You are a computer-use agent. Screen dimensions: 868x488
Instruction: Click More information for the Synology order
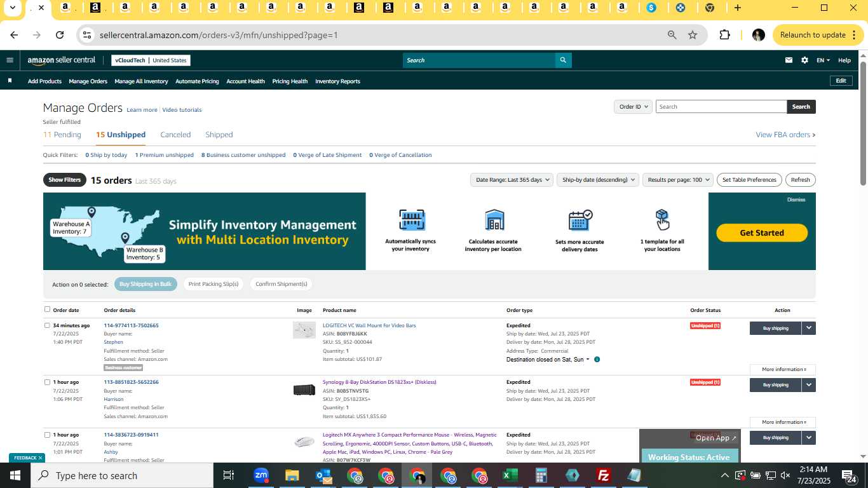tap(783, 422)
